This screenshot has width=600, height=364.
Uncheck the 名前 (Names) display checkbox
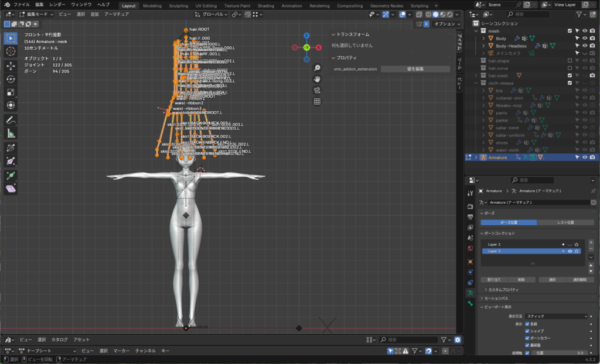[527, 324]
